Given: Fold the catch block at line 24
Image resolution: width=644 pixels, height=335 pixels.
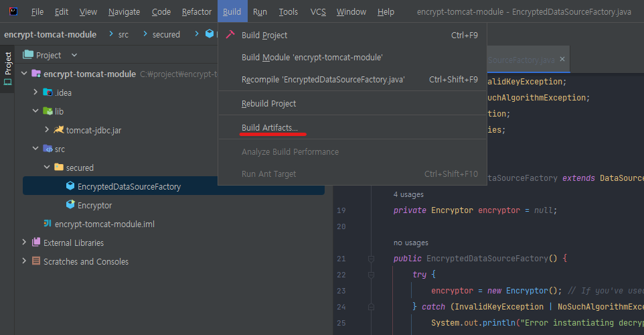Looking at the screenshot, I should coord(371,307).
